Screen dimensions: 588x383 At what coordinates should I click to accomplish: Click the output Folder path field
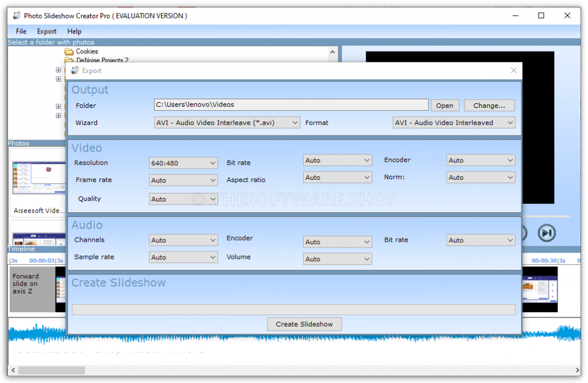point(291,105)
